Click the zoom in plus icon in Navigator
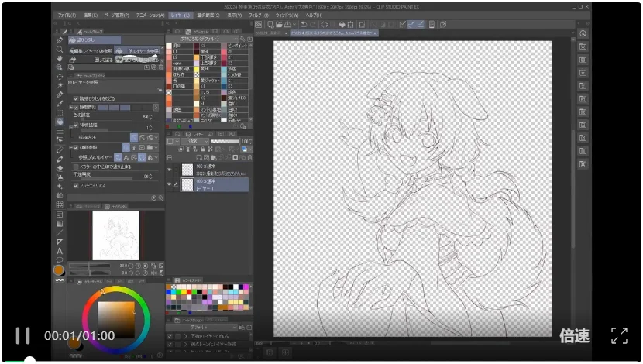This screenshot has height=364, width=643. tap(138, 266)
